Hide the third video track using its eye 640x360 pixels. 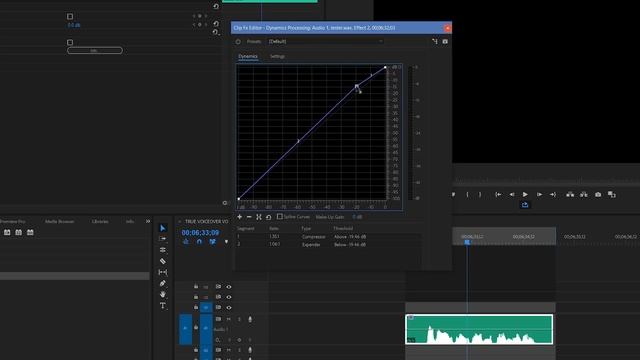(229, 307)
